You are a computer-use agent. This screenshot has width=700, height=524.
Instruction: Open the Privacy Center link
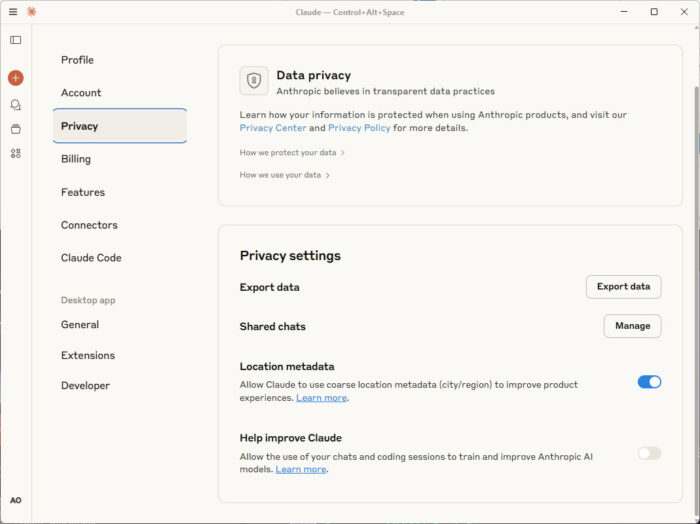272,128
